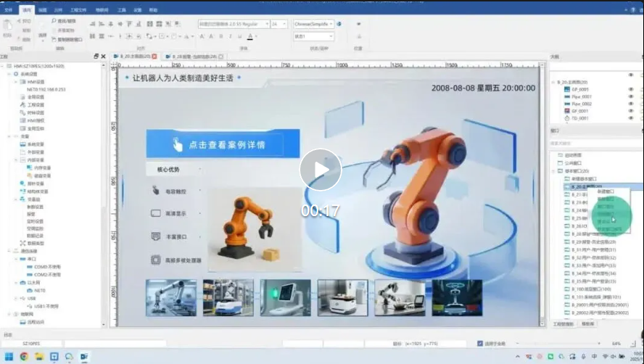Open the font name dropdown

233,24
